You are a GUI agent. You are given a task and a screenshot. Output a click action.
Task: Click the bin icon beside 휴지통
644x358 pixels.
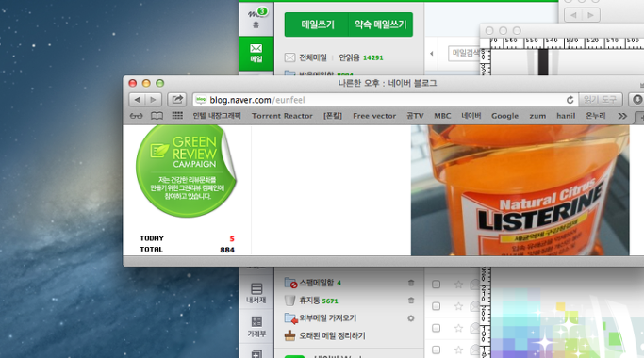pos(290,301)
